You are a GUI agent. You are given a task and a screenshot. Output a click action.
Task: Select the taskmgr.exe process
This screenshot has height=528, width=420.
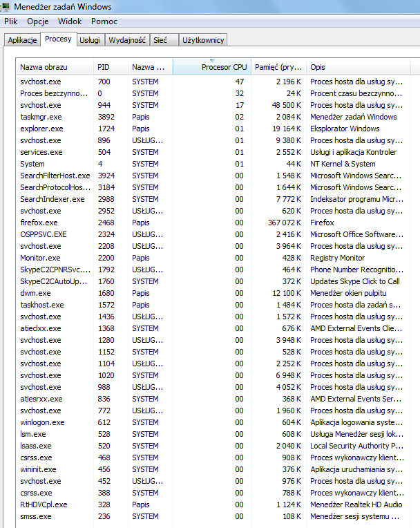pos(213,117)
